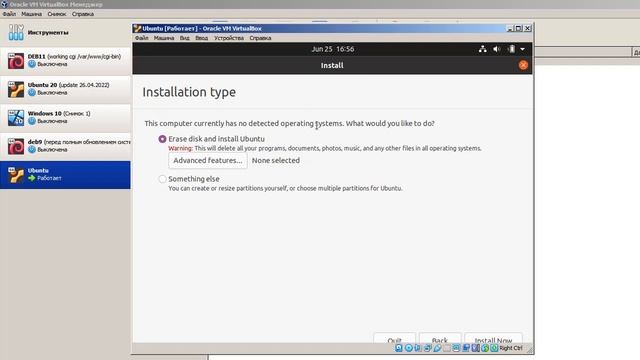Open Вид menu in VM window
The width and height of the screenshot is (640, 360).
point(184,38)
